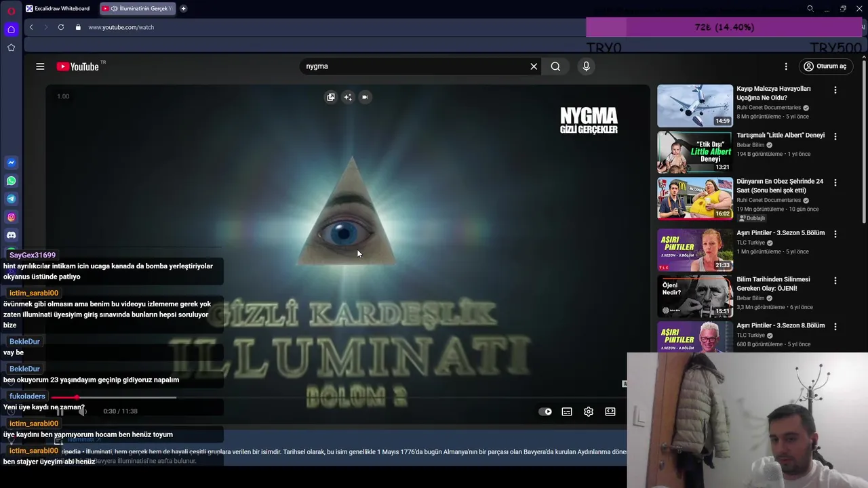The image size is (868, 488).
Task: Open Aşırı Pintiler 3.Sezon 5.Bölüm title
Action: tap(781, 233)
